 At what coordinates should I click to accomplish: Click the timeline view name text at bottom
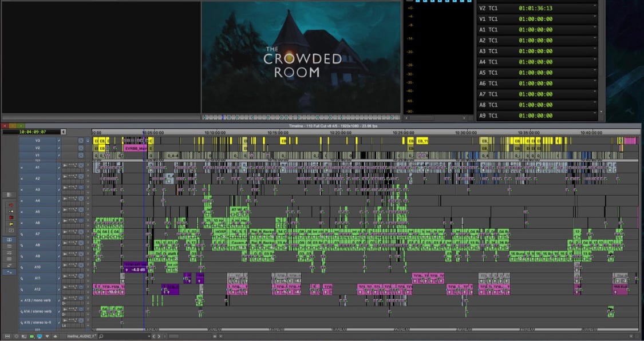coord(81,336)
